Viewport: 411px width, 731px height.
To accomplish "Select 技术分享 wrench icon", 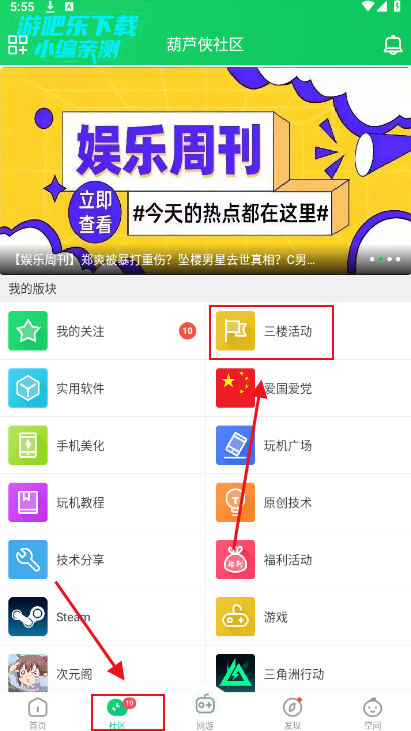I will tap(28, 559).
